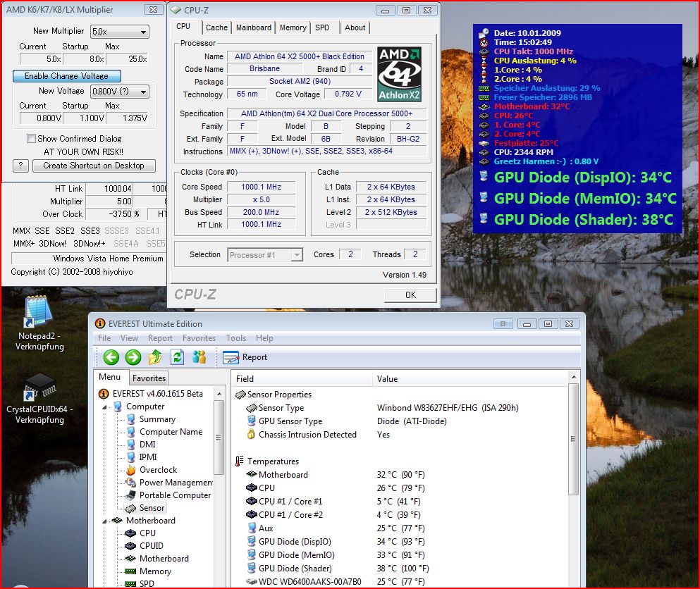This screenshot has width=700, height=589.
Task: Click the Value column header
Action: point(470,379)
